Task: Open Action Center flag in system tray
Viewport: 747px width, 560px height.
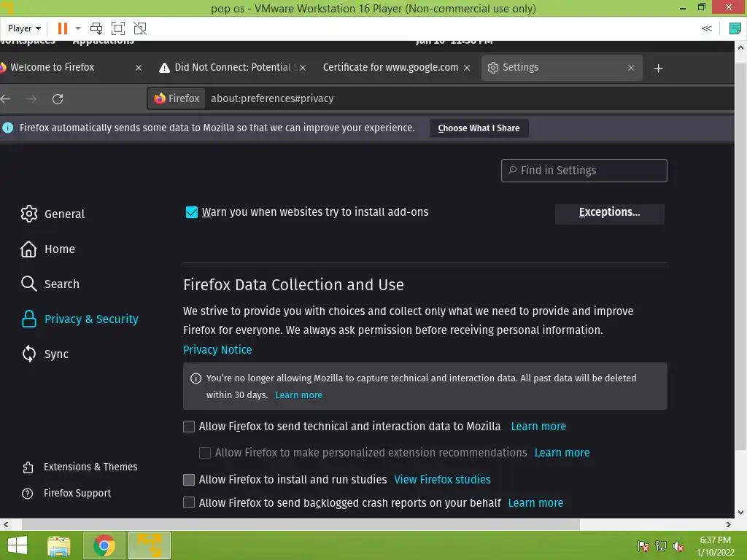Action: pos(643,545)
